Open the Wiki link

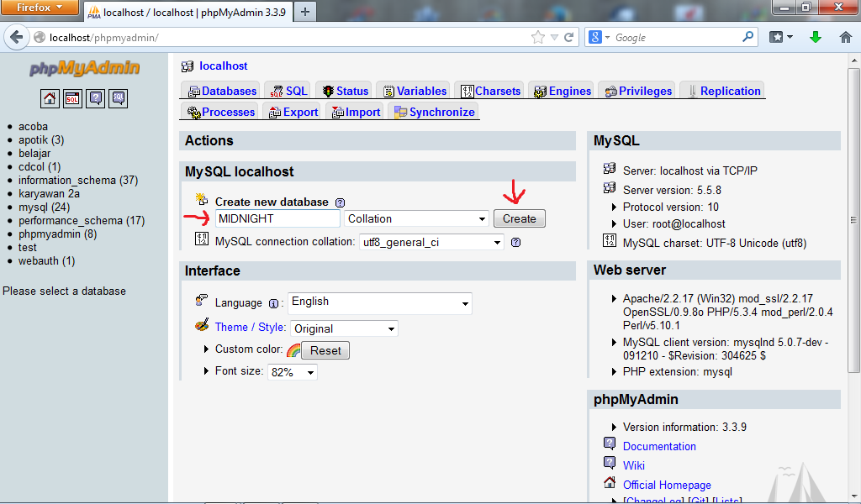click(634, 465)
